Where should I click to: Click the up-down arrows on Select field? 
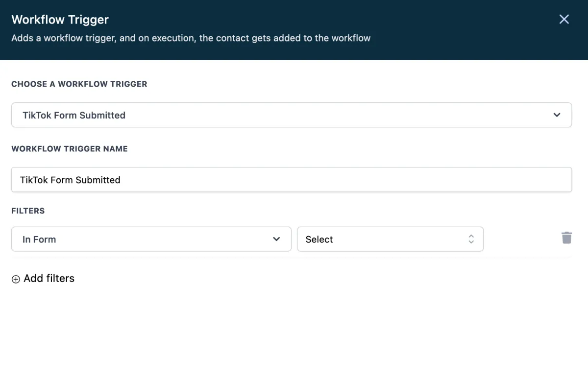pos(471,239)
